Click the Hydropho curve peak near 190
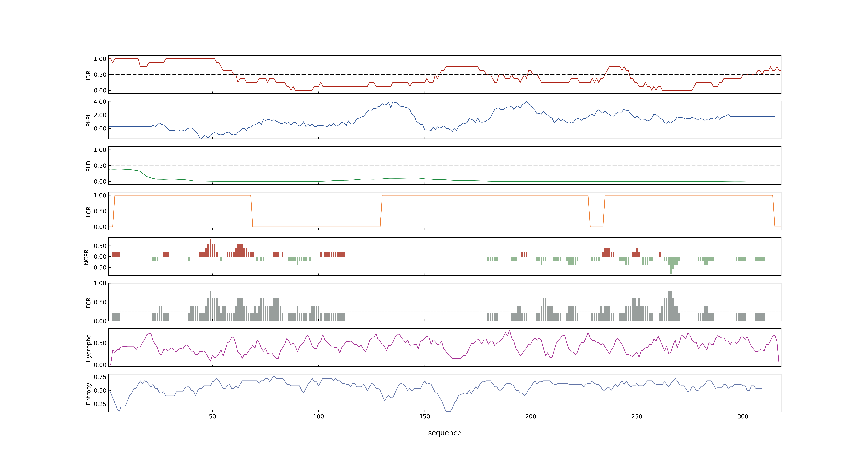Screen dimensions: 868x463 [x=509, y=331]
